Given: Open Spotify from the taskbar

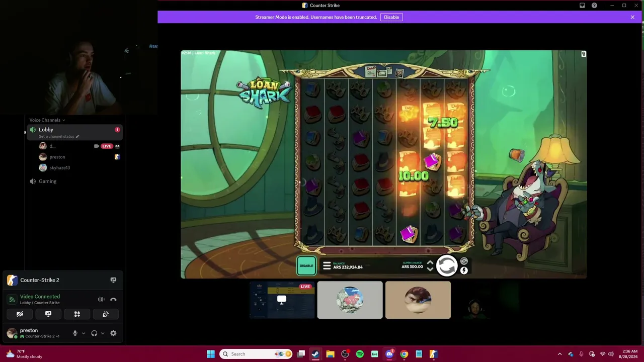Looking at the screenshot, I should coord(360,354).
